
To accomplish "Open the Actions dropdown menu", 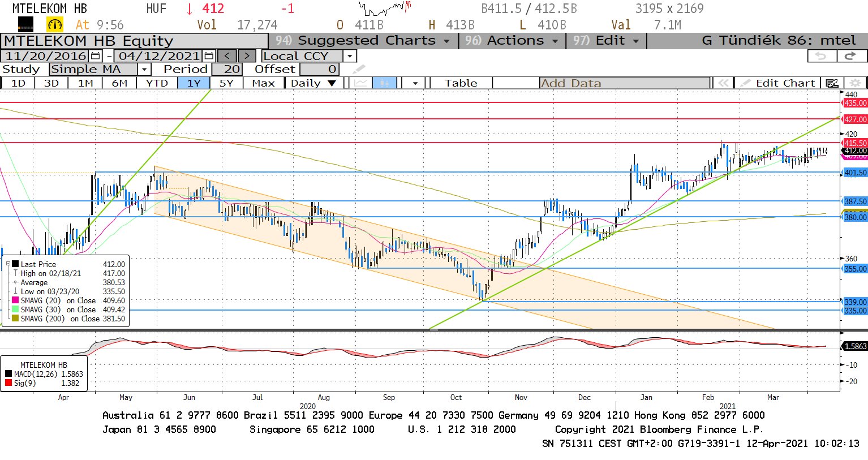I will [511, 41].
